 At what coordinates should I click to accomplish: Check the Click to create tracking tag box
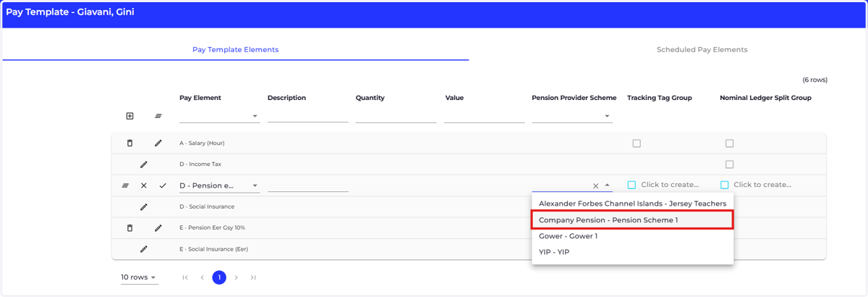pyautogui.click(x=631, y=185)
